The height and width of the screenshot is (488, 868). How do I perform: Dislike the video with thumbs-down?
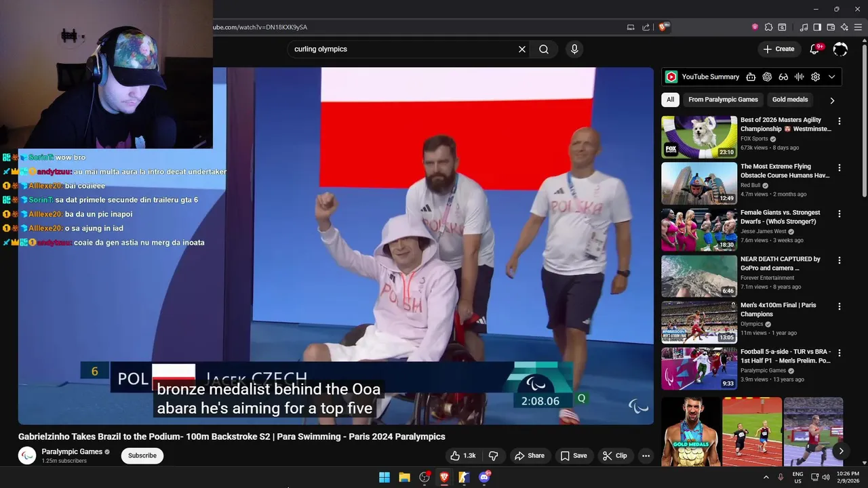click(x=494, y=455)
